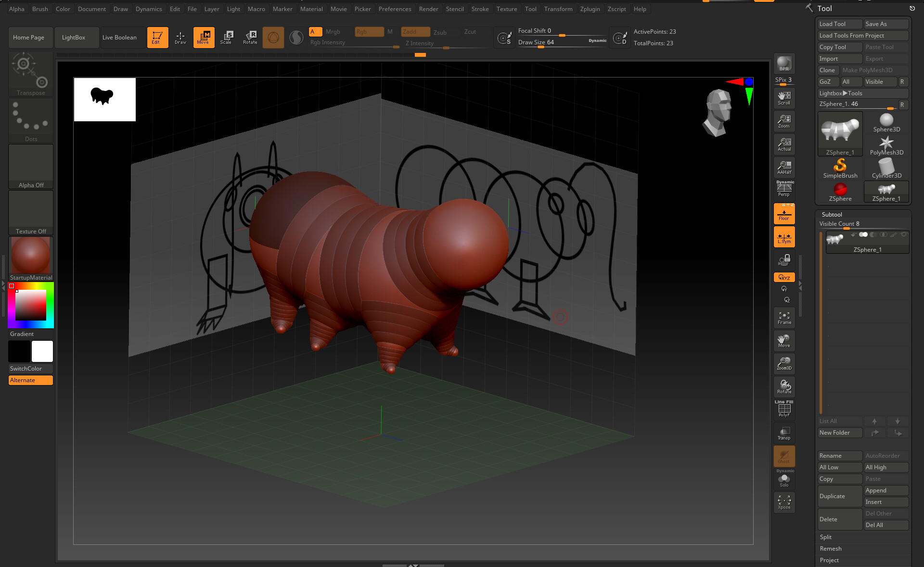Select the Cylinder3D tool
Screen dimensions: 924x567
click(886, 168)
